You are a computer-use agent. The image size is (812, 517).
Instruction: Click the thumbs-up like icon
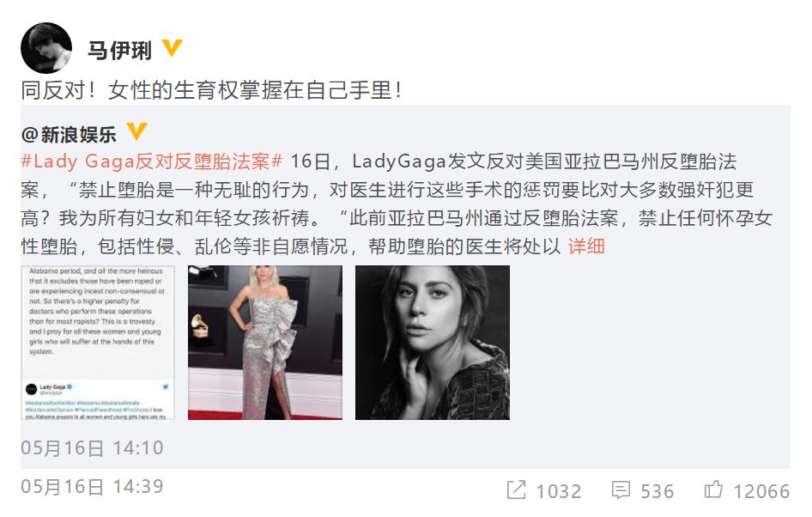[x=713, y=489]
